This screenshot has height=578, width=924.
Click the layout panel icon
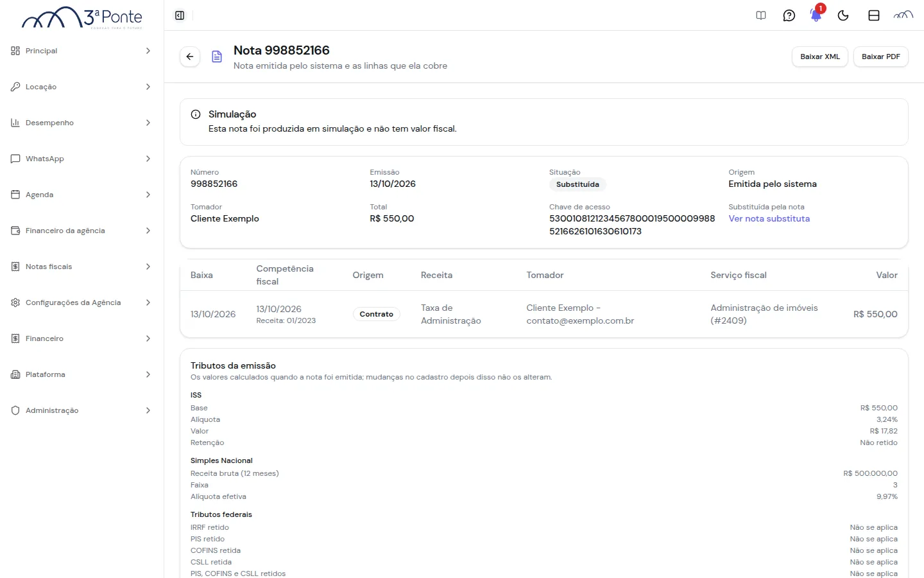point(874,15)
